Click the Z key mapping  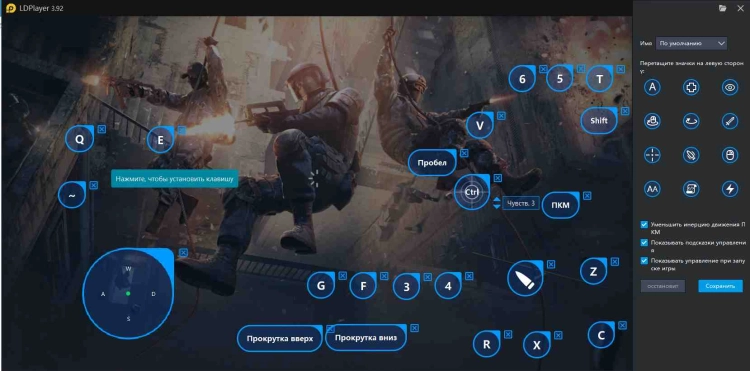[594, 272]
